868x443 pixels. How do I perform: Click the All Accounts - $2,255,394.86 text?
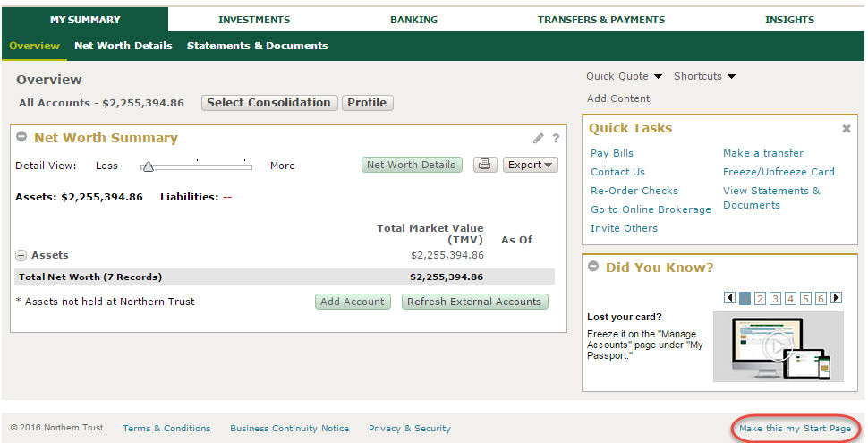tap(101, 103)
